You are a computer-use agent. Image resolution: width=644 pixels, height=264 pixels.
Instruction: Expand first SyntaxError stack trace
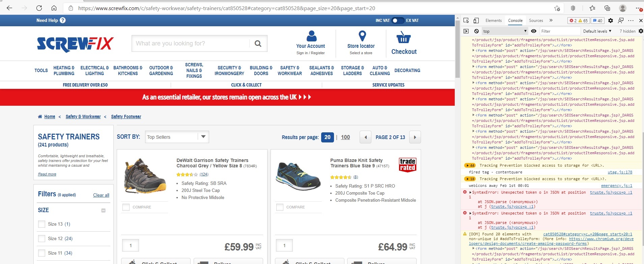(470, 193)
